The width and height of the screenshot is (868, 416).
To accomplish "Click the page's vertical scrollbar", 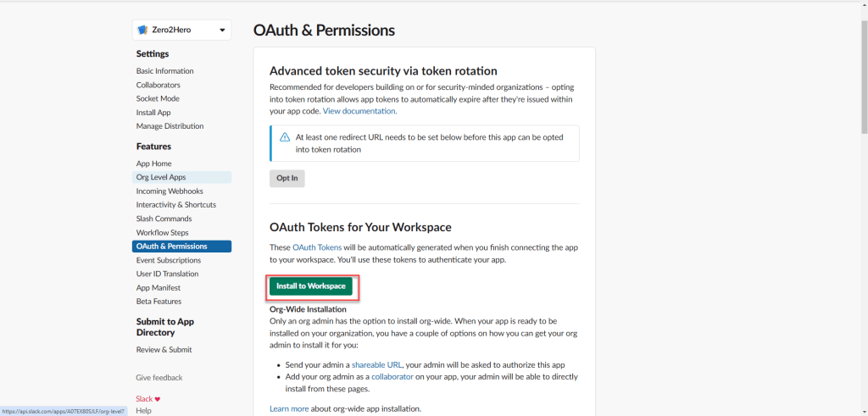I will click(863, 68).
